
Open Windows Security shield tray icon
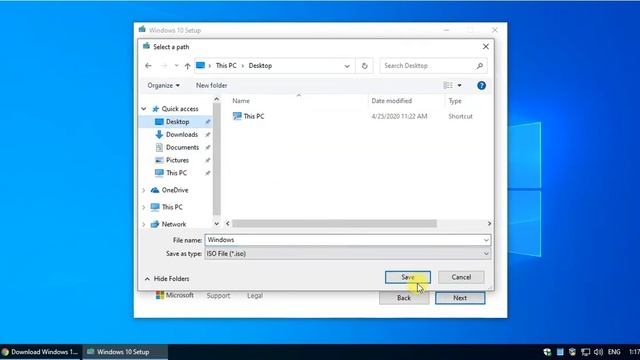(547, 352)
